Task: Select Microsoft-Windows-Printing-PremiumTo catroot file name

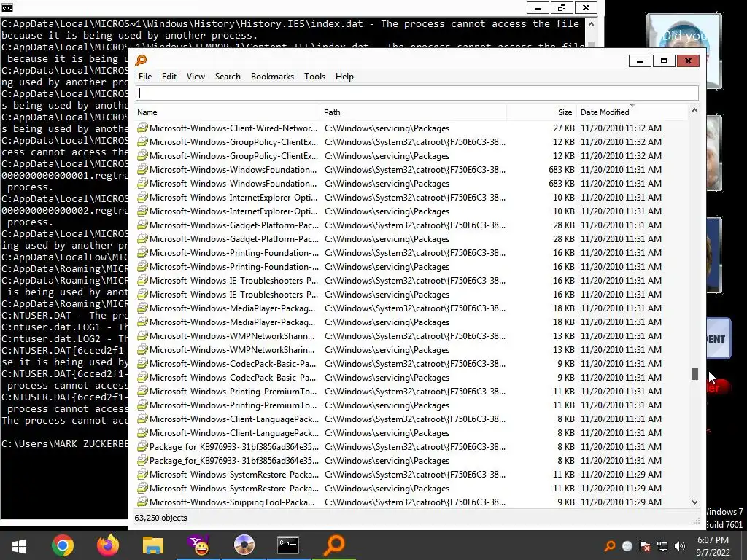Action: (x=233, y=391)
